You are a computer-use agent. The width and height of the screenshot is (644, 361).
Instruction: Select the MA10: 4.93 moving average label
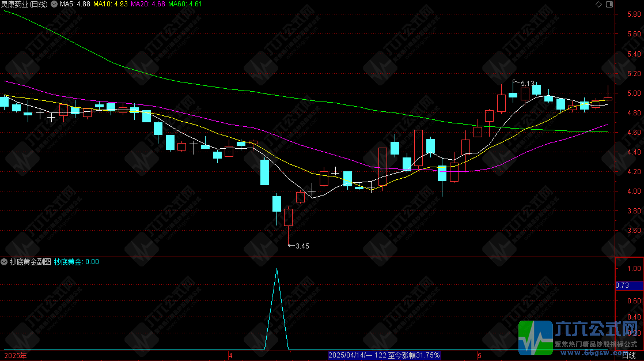click(111, 4)
